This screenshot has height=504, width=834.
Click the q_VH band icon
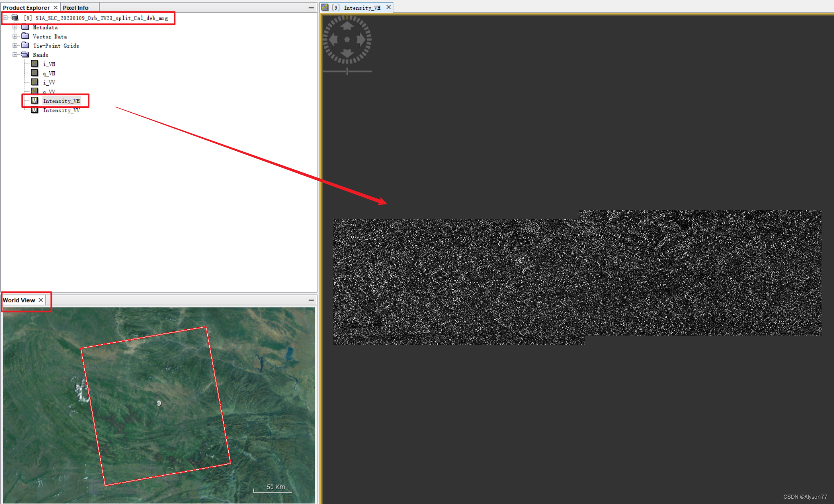tap(35, 73)
